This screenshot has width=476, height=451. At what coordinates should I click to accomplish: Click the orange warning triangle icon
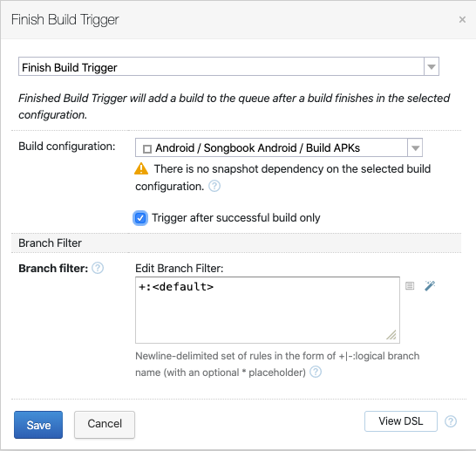click(x=141, y=168)
